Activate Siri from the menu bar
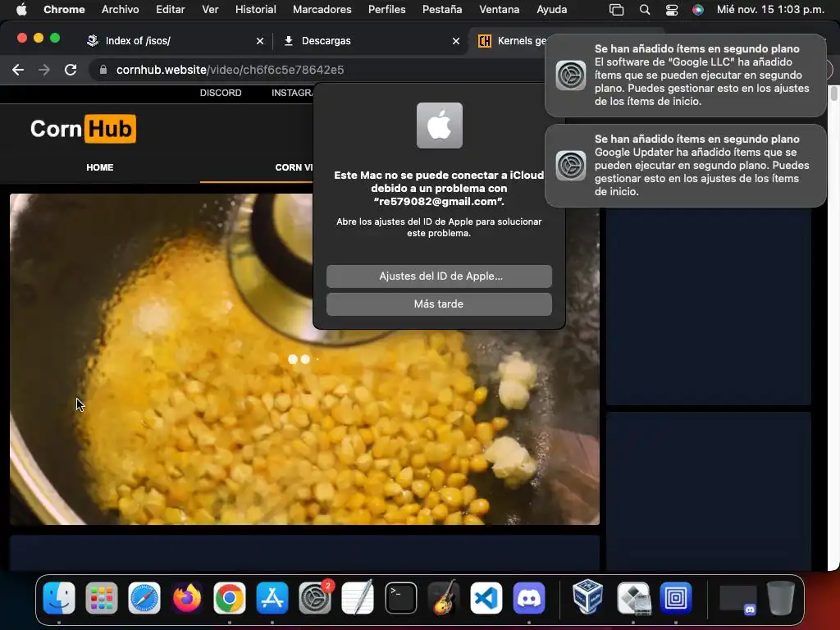 (x=697, y=10)
